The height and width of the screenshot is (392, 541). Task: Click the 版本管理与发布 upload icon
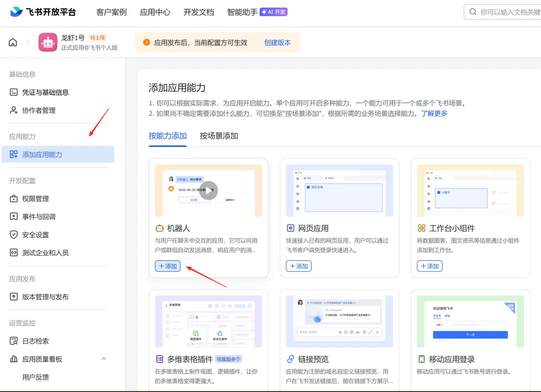pos(14,297)
